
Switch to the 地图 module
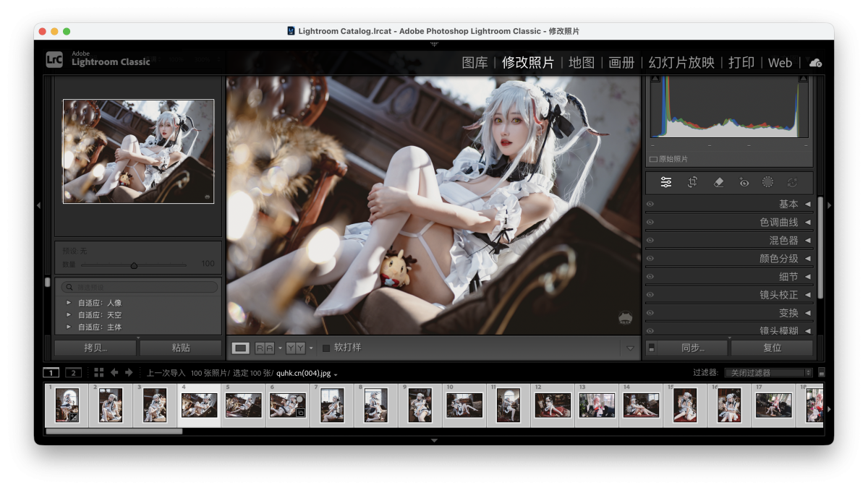coord(582,63)
